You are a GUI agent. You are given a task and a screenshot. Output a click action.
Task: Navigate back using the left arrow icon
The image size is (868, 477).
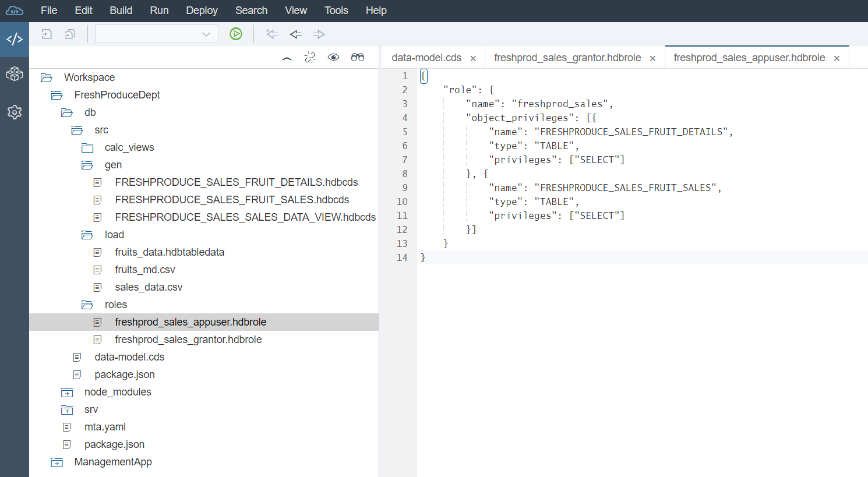tap(295, 34)
